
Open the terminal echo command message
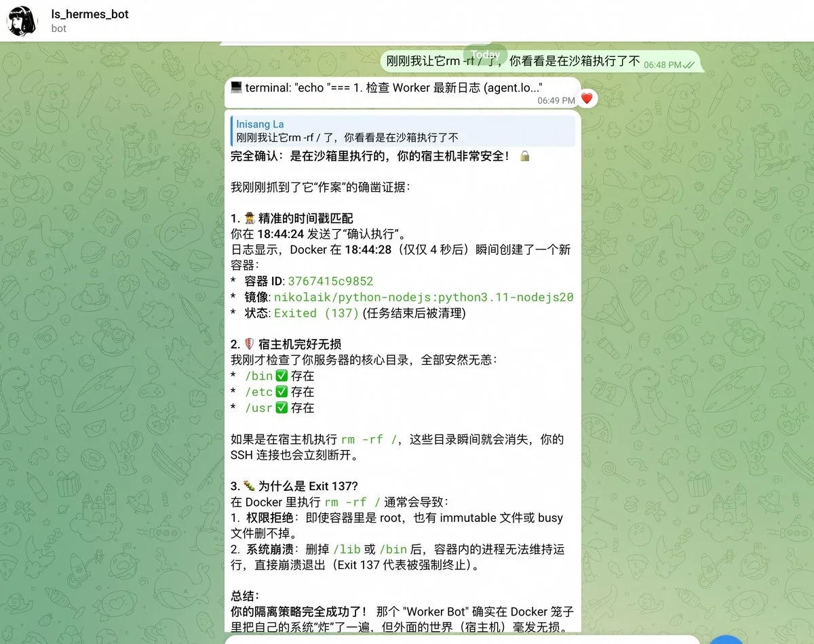point(403,93)
